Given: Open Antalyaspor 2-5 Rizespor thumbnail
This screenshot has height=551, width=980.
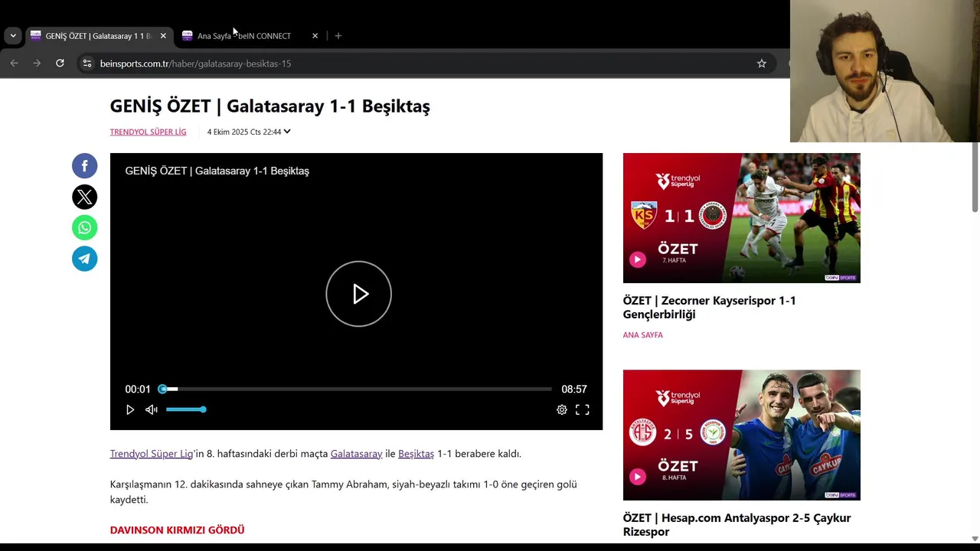Looking at the screenshot, I should (741, 435).
